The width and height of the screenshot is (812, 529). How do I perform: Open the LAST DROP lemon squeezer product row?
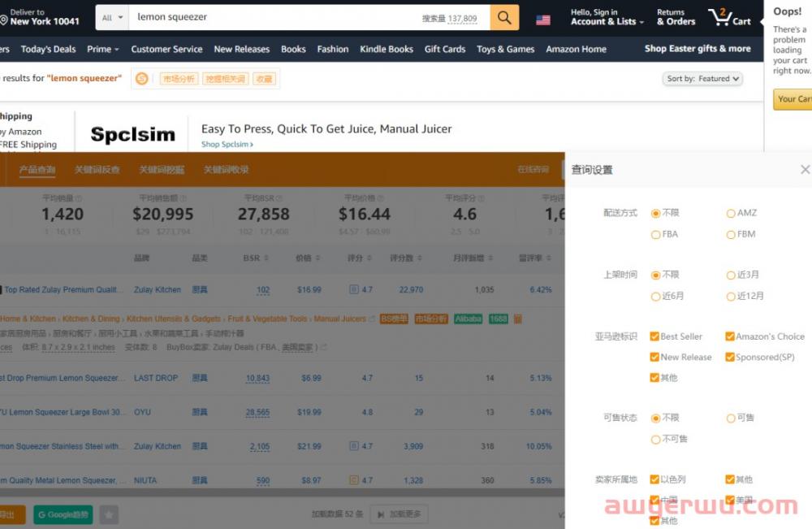[283, 378]
